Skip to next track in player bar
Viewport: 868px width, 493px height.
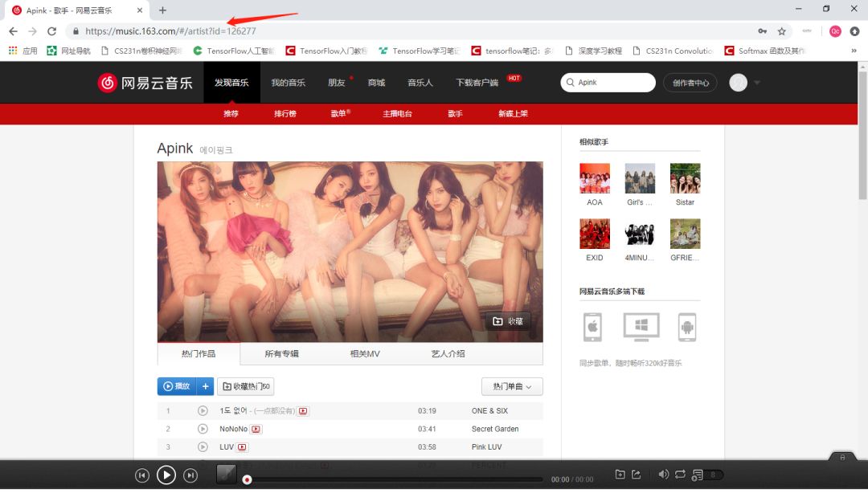coord(190,475)
